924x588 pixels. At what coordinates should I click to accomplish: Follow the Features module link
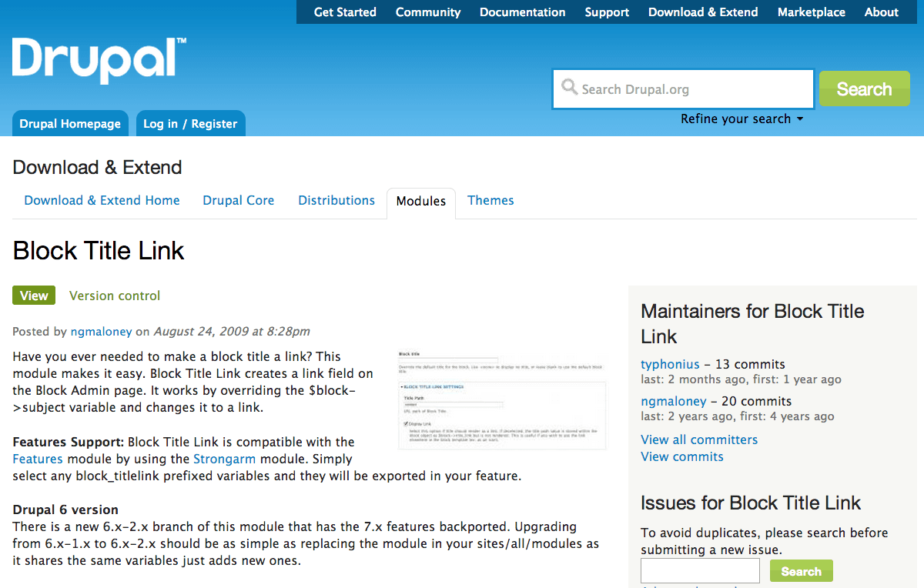pyautogui.click(x=38, y=459)
